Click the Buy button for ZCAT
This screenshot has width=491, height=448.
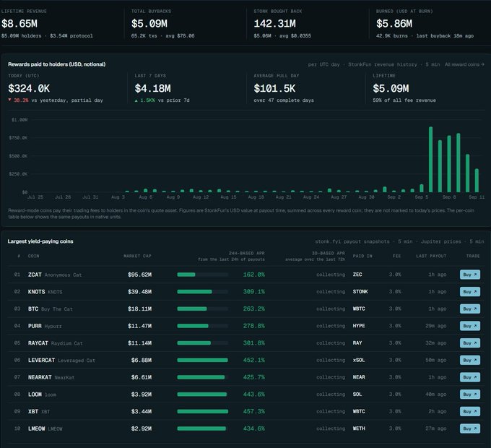(x=470, y=275)
